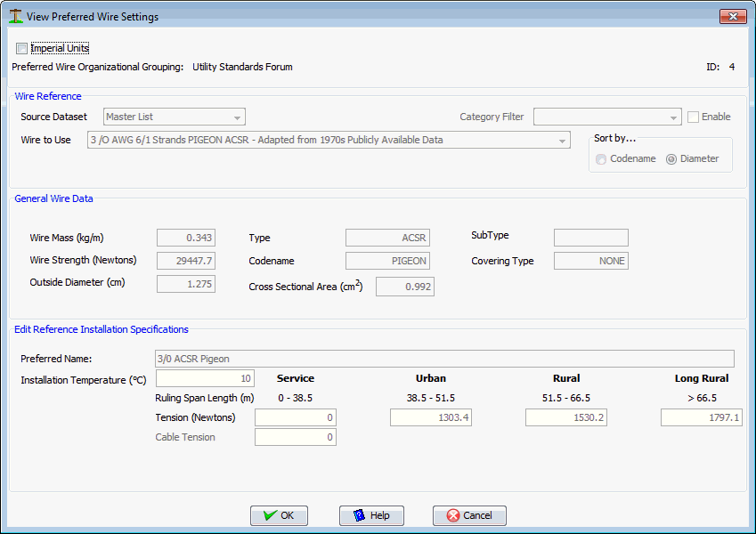
Task: Cancel the wire settings dialog
Action: [x=469, y=515]
